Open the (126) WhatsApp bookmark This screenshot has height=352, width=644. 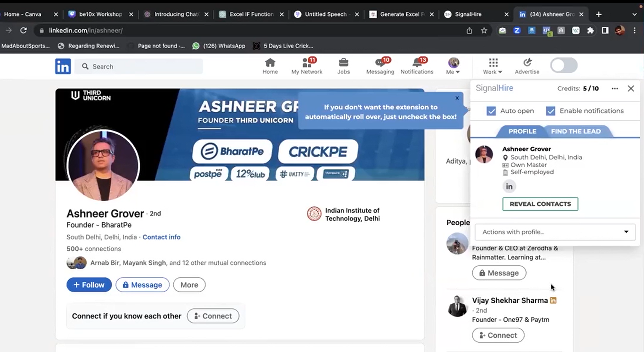point(219,46)
